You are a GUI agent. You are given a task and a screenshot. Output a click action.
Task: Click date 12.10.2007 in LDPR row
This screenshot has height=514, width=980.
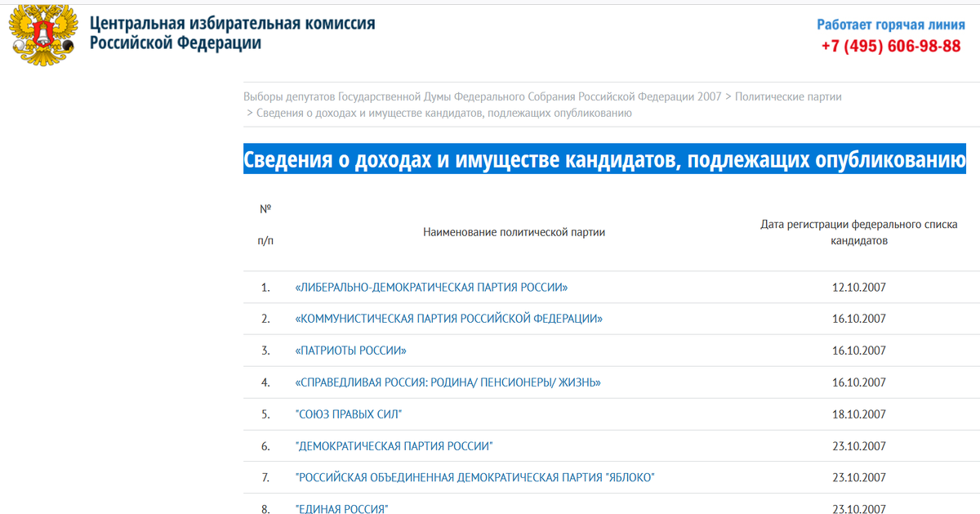coord(859,288)
